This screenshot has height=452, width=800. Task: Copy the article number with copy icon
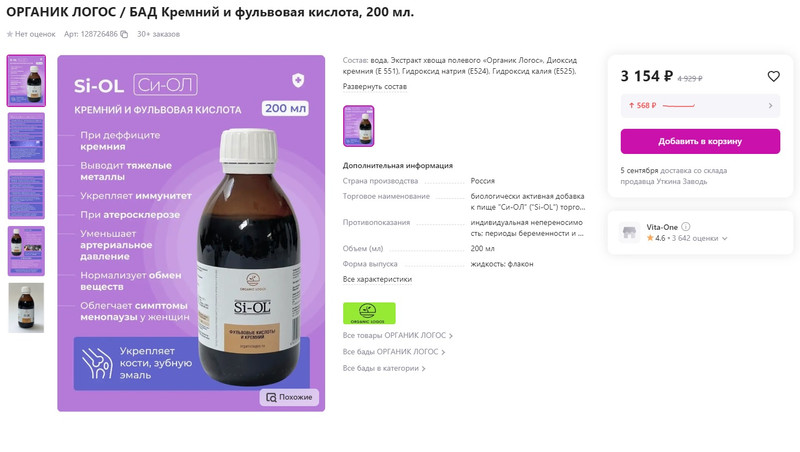point(123,34)
